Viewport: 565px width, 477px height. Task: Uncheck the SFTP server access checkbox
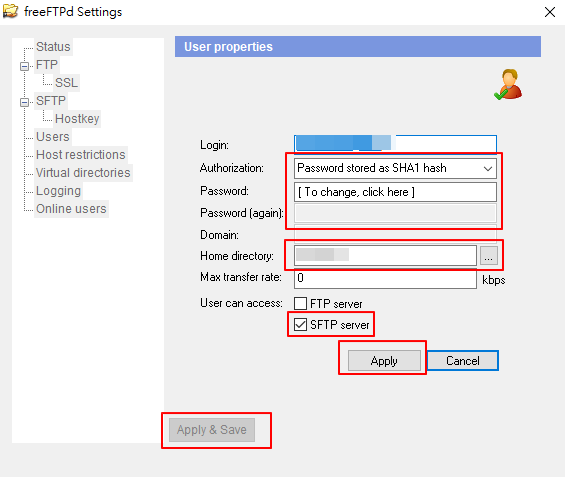click(301, 324)
